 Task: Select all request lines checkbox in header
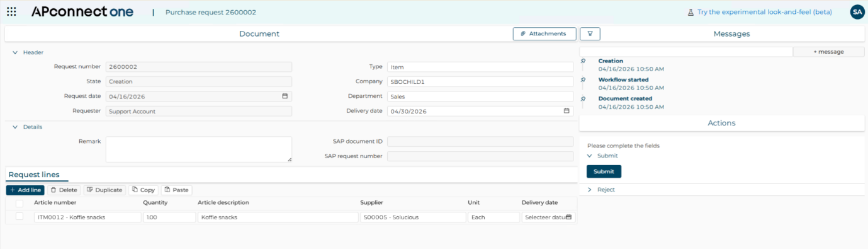click(x=20, y=203)
